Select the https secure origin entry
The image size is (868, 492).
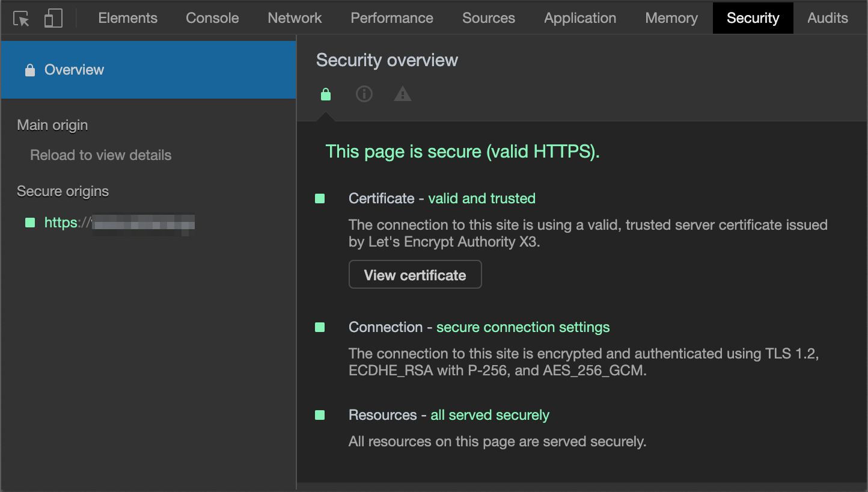(119, 223)
